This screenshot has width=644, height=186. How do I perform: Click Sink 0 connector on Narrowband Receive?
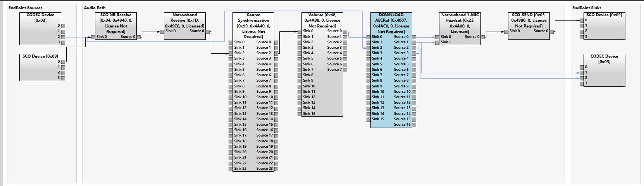(x=162, y=32)
